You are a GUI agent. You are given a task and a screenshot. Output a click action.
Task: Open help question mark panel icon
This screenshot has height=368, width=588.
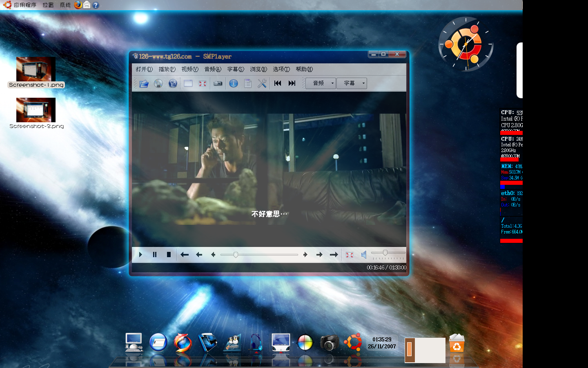(x=96, y=5)
